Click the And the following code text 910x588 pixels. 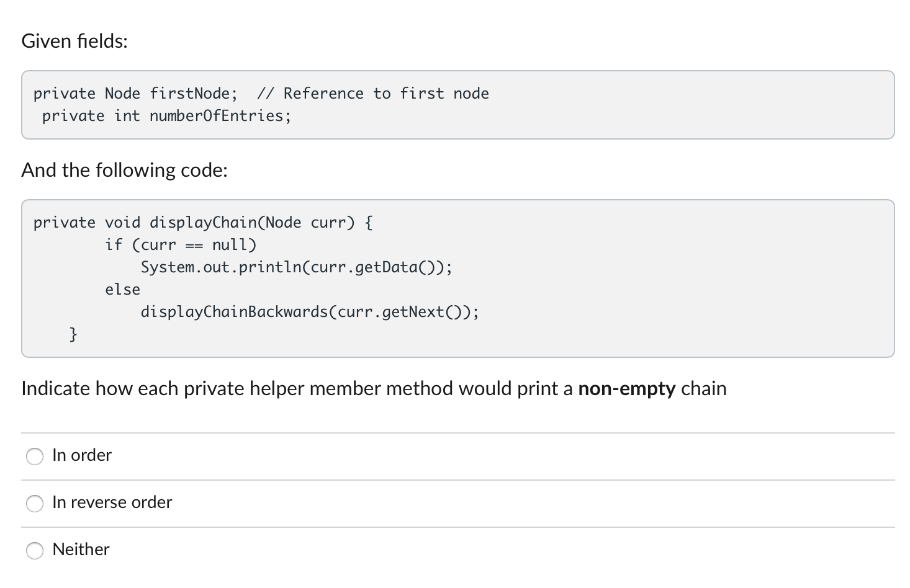pos(124,170)
